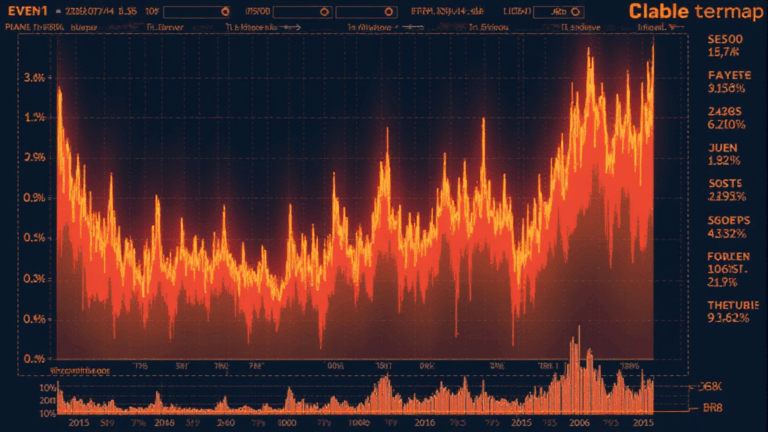Click the circle icon in the 105 field

[225, 11]
